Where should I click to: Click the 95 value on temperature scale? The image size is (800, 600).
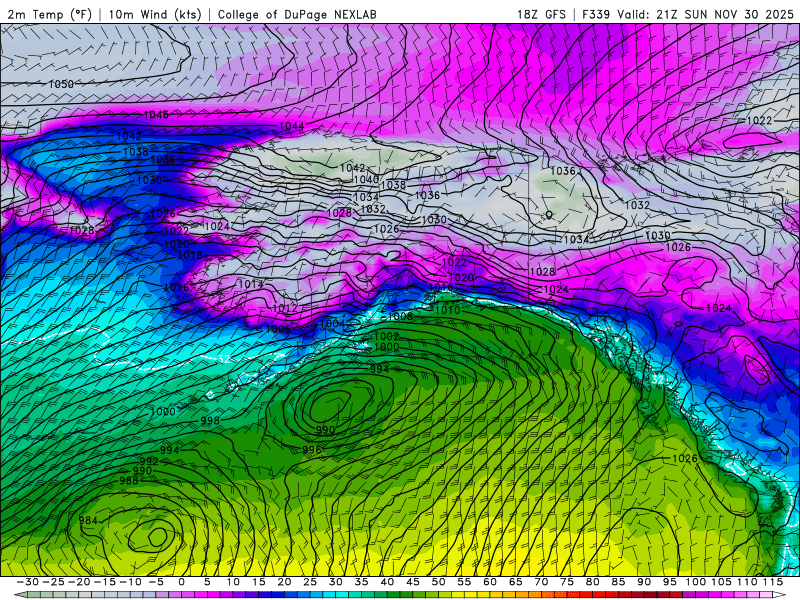coord(669,582)
